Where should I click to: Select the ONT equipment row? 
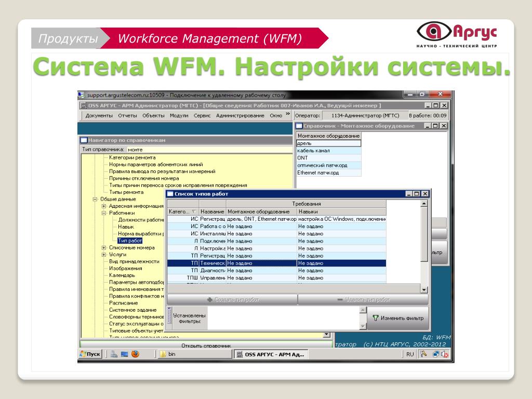[328, 158]
